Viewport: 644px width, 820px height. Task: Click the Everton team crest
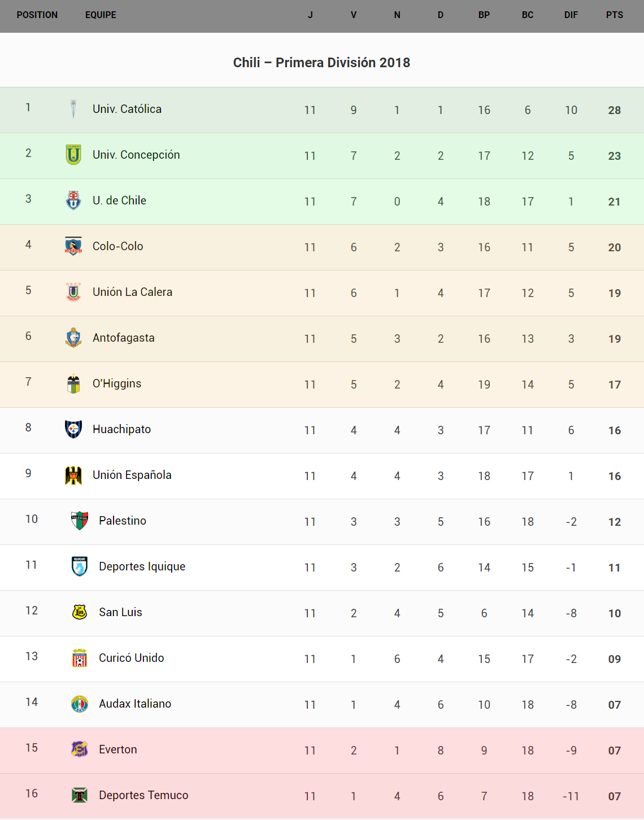pyautogui.click(x=80, y=749)
